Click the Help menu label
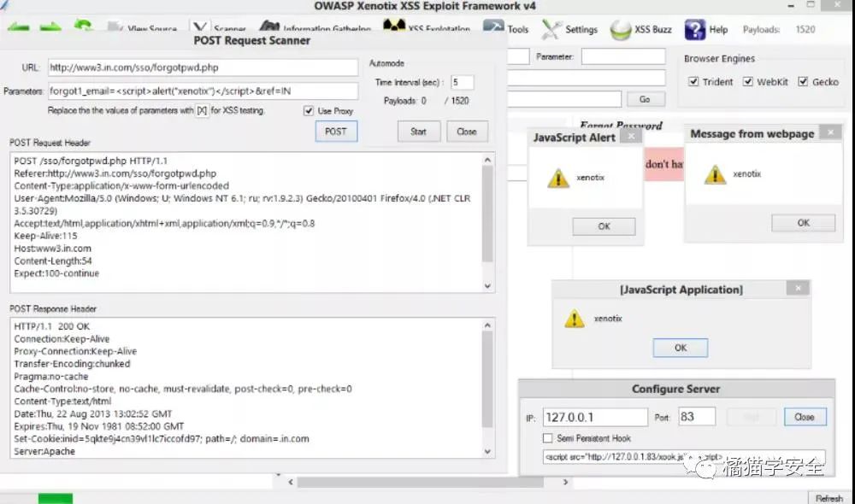The height and width of the screenshot is (504, 855). click(718, 29)
